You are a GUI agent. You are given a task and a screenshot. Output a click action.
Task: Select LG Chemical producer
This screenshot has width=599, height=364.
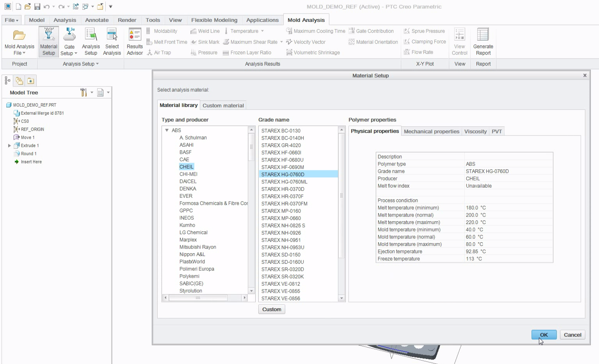tap(194, 233)
